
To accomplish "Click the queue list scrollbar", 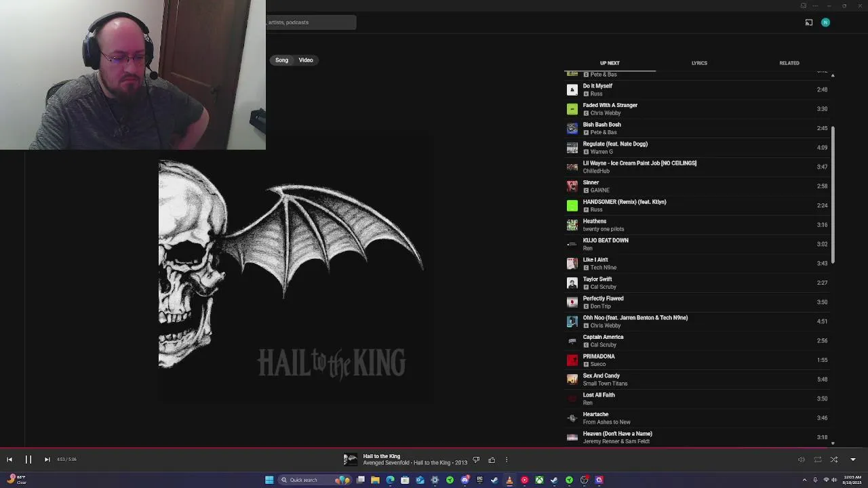I will click(833, 195).
